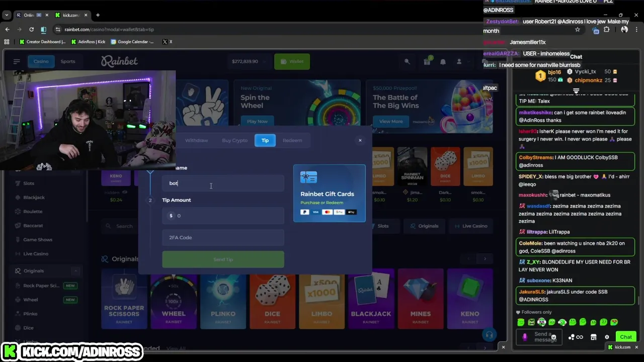644x362 pixels.
Task: Click the site info icon in address bar
Action: click(x=58, y=29)
